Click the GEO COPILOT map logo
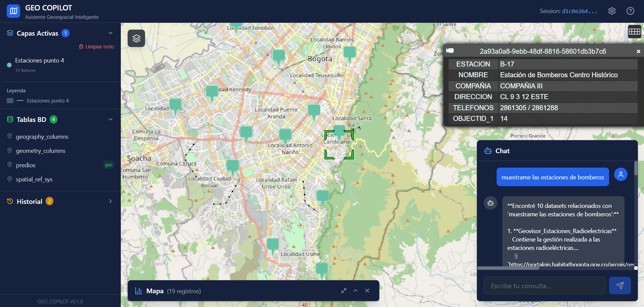Viewport: 644px width, 307px height. (13, 11)
